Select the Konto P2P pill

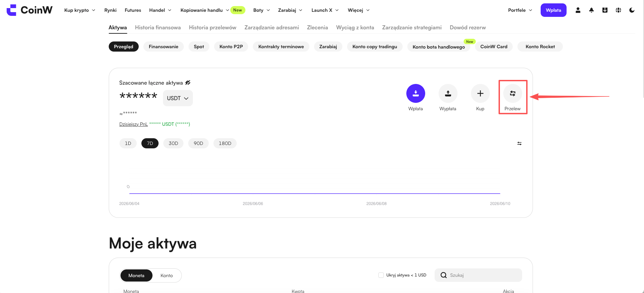231,47
